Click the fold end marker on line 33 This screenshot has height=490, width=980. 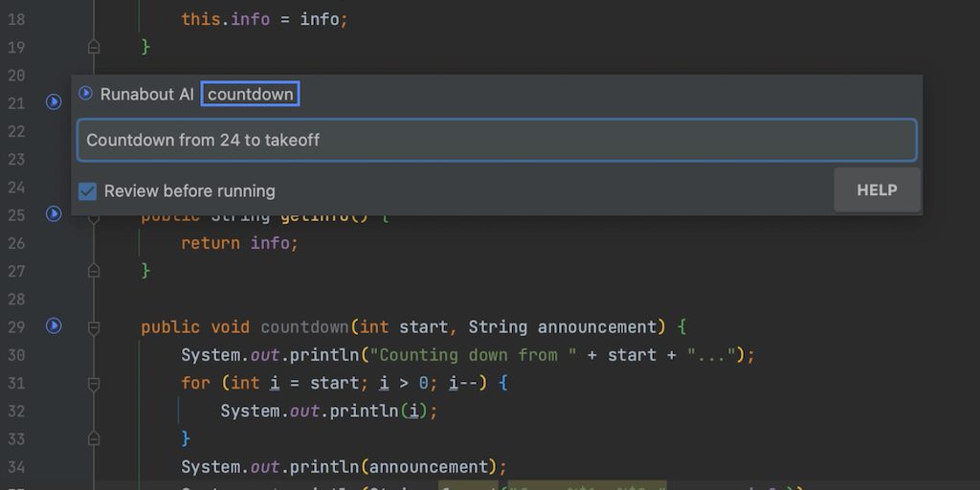tap(94, 438)
